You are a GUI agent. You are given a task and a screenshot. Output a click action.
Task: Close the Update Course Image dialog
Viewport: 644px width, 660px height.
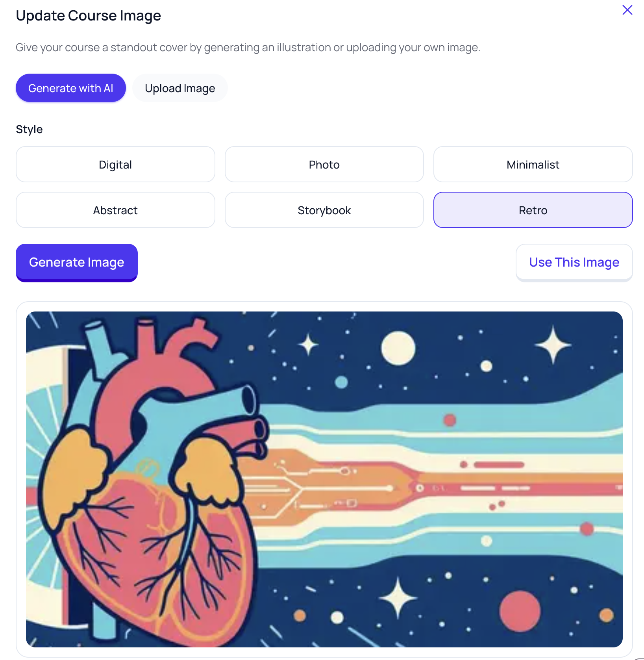coord(627,10)
